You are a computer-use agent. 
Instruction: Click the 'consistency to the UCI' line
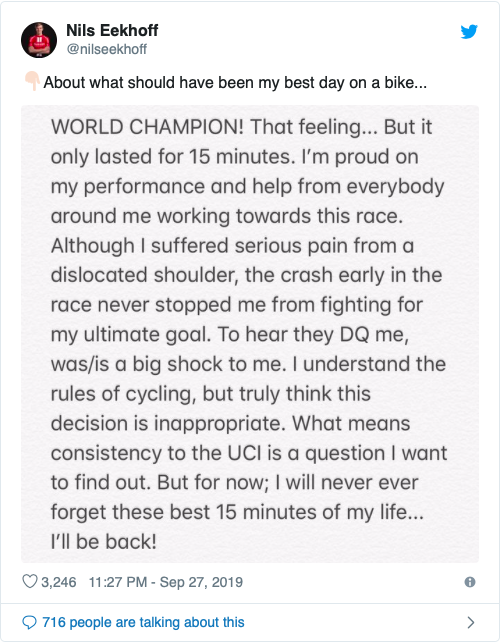pyautogui.click(x=249, y=453)
